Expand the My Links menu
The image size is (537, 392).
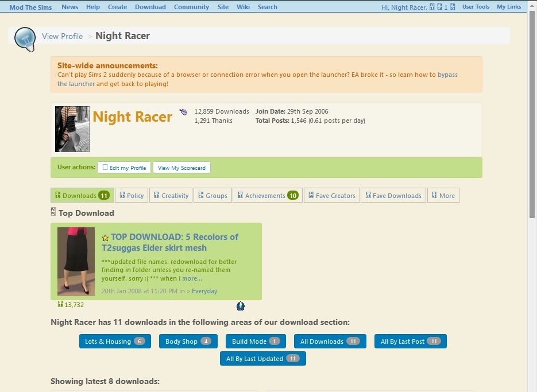click(508, 6)
